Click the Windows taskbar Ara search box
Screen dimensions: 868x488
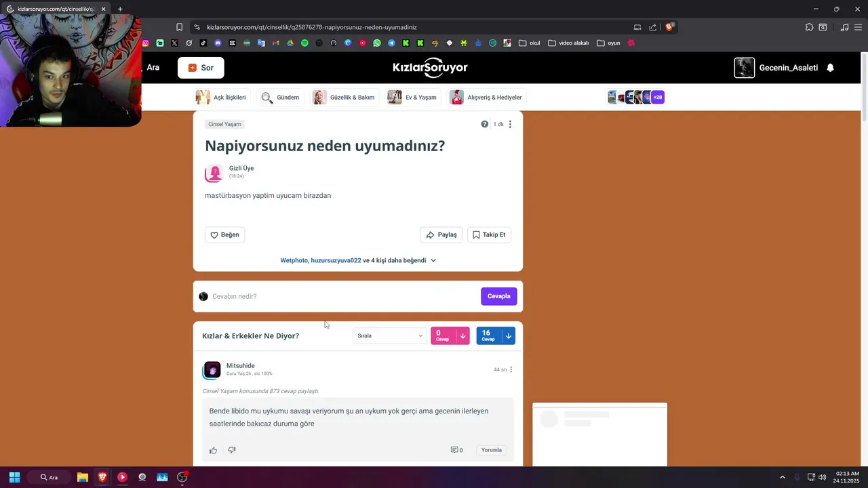(x=50, y=477)
